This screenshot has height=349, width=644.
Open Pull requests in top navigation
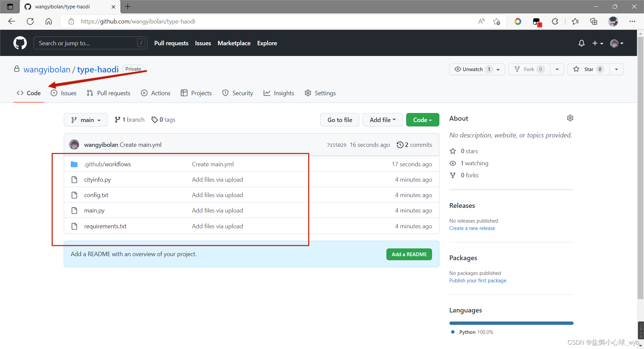[x=171, y=43]
